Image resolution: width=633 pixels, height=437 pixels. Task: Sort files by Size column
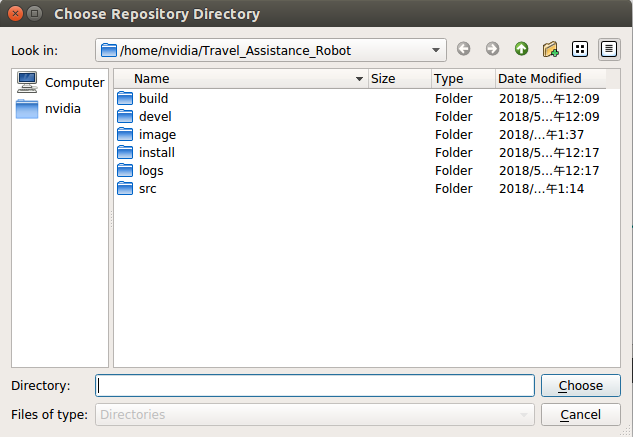pyautogui.click(x=398, y=78)
